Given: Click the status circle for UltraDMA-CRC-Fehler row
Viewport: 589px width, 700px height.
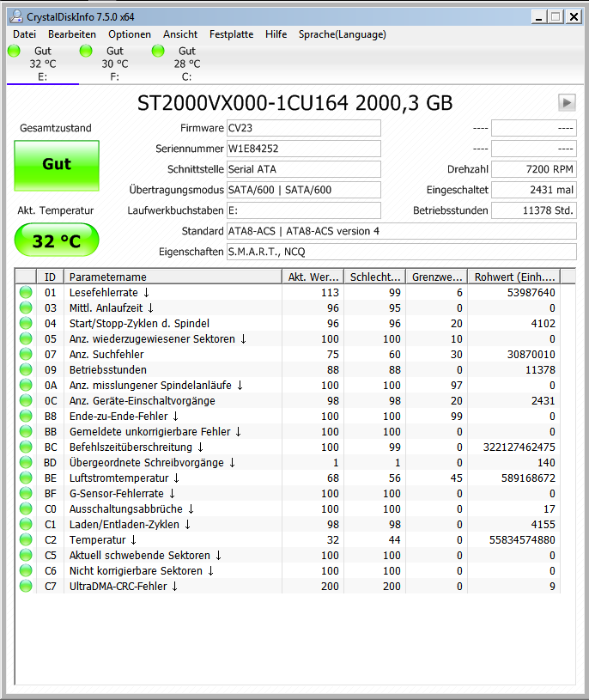Looking at the screenshot, I should (x=26, y=586).
